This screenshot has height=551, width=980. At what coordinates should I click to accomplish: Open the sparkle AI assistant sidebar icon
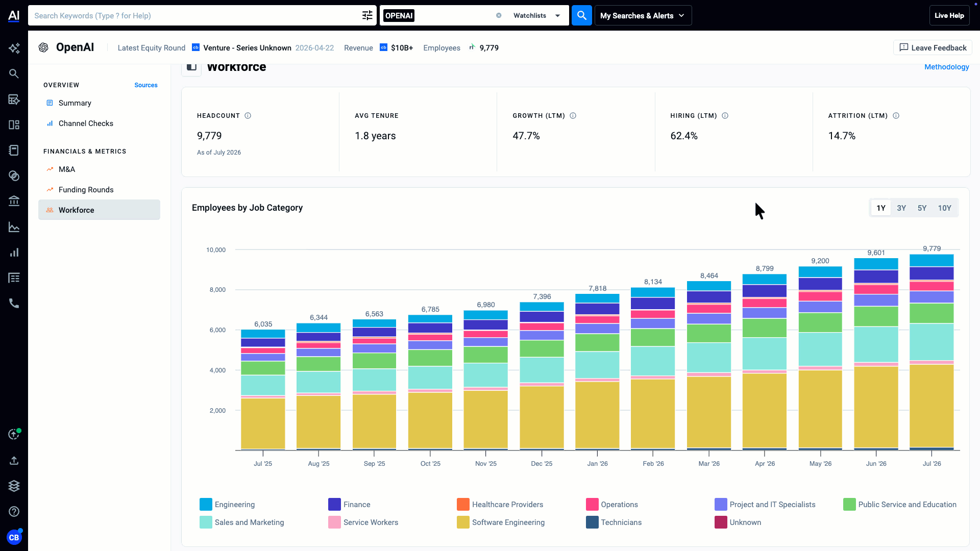pyautogui.click(x=14, y=48)
